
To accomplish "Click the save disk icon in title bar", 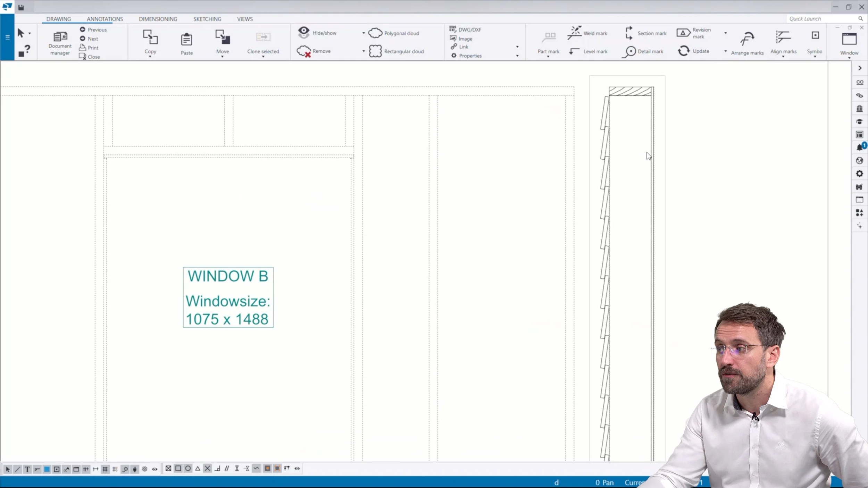I will tap(21, 7).
